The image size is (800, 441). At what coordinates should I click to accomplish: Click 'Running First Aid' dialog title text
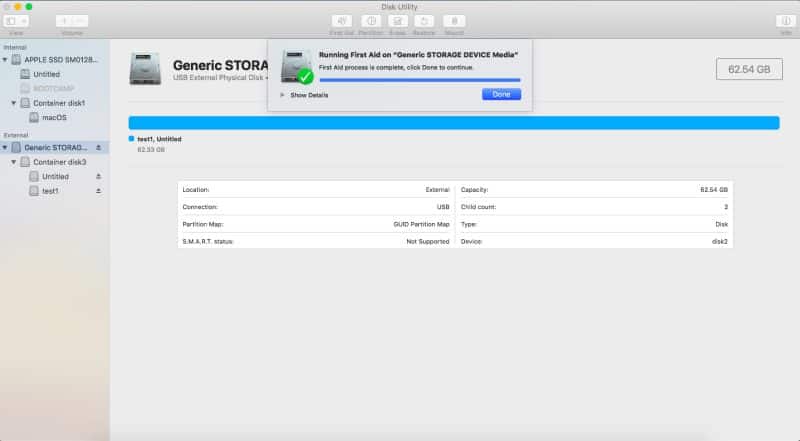click(418, 55)
